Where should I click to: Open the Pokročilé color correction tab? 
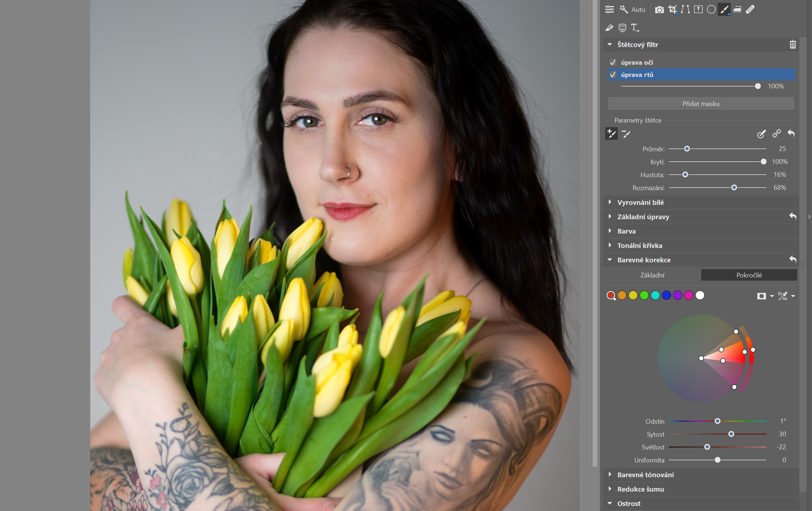point(749,275)
